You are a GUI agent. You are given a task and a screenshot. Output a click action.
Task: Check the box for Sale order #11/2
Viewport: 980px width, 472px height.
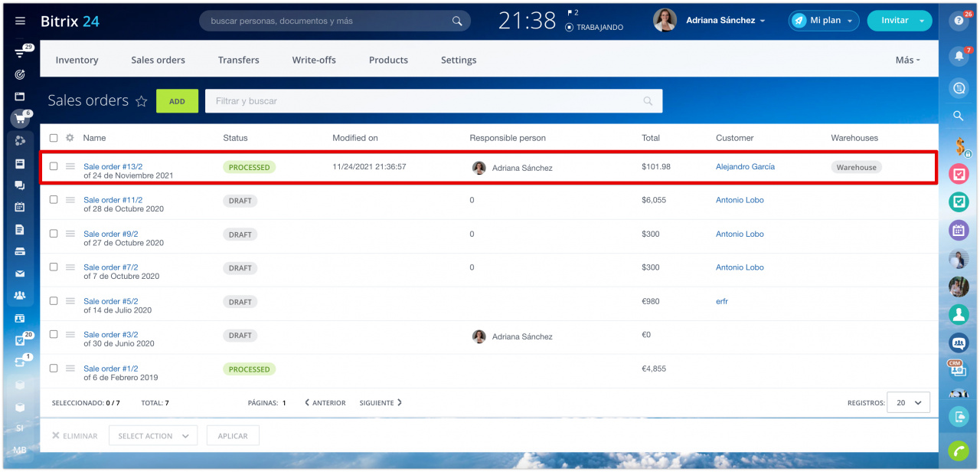[x=54, y=200]
